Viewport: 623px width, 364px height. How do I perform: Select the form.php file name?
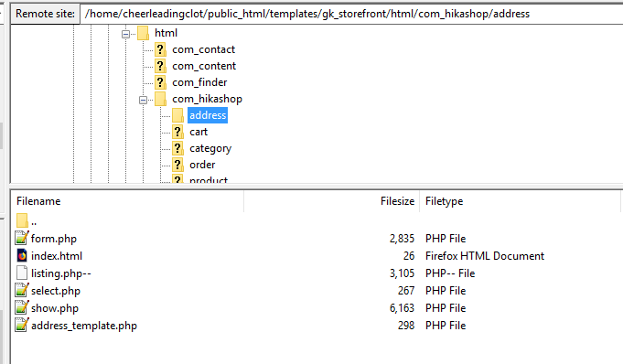pos(54,239)
